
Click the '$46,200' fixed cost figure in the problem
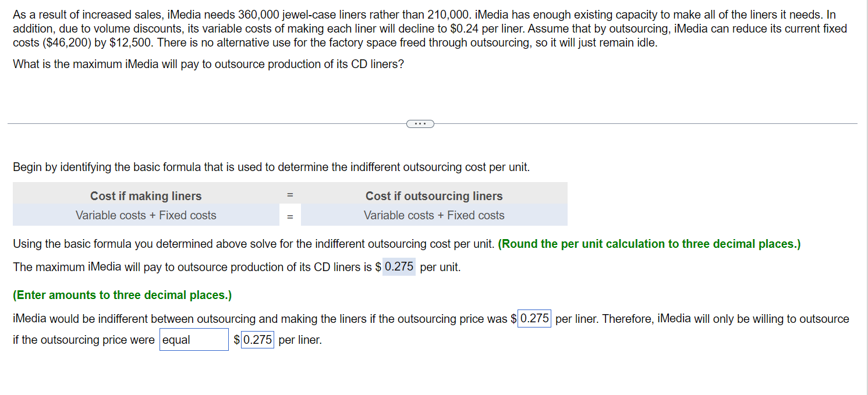click(x=65, y=42)
